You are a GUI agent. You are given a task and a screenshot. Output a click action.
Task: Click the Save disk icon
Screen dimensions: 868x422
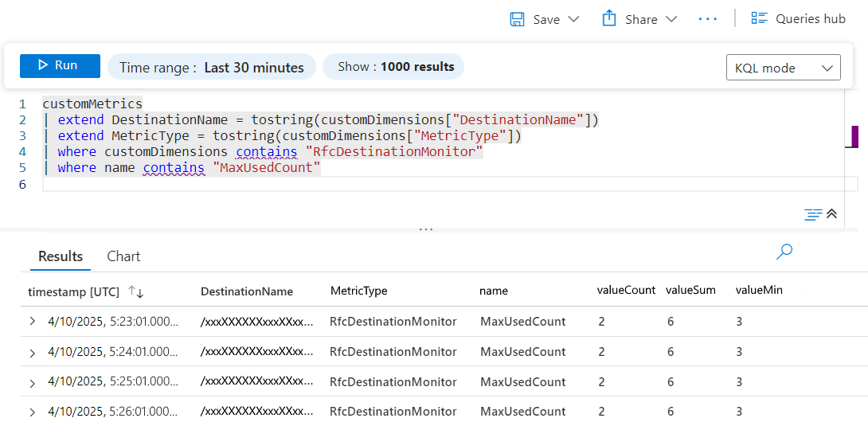(518, 19)
